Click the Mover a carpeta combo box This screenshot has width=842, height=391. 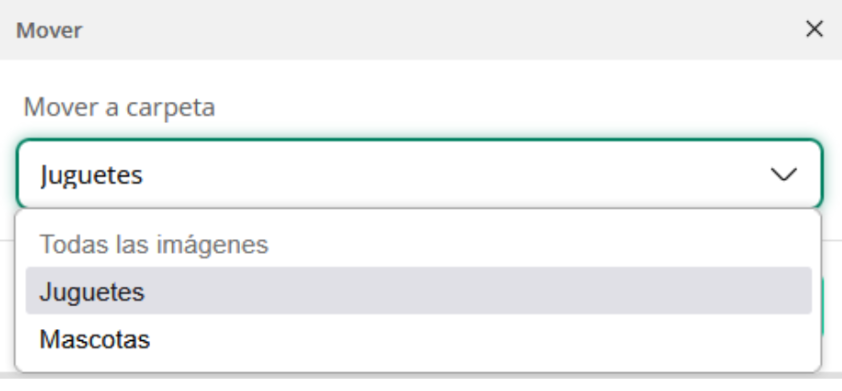point(419,174)
